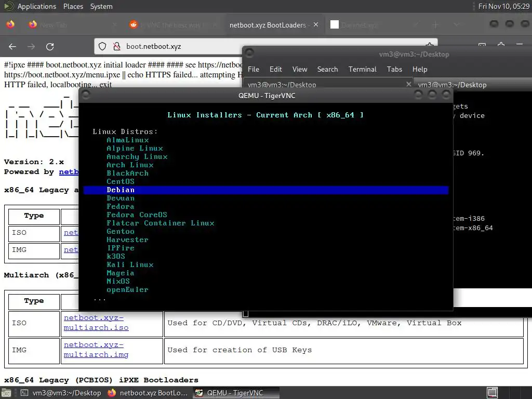Switch to the second vm3@vm3:~/Desktop terminal tab

click(473, 85)
